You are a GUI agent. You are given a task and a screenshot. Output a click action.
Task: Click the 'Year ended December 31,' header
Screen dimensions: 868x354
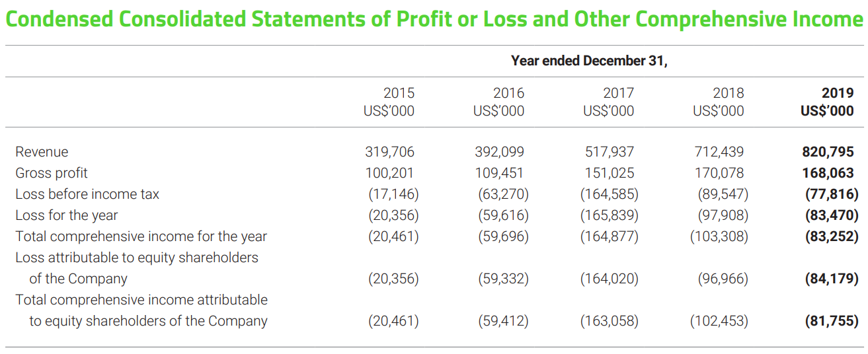click(589, 61)
